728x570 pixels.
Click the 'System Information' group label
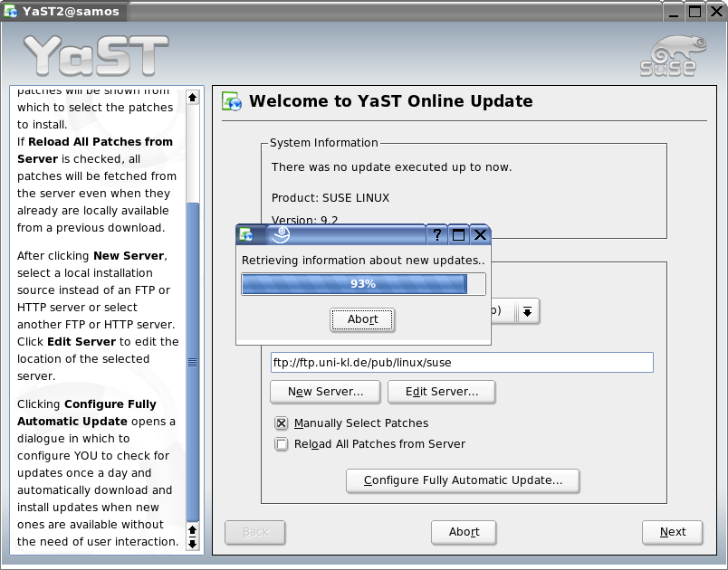pyautogui.click(x=323, y=143)
